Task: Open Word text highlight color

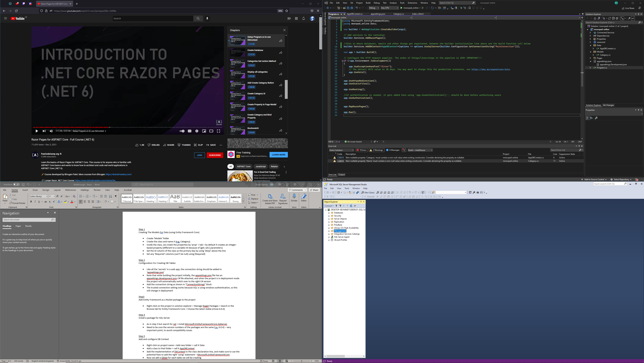Action: pos(65,202)
